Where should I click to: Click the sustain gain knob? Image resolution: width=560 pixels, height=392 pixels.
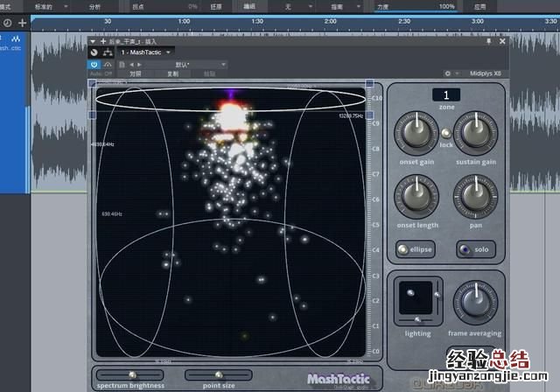point(475,133)
